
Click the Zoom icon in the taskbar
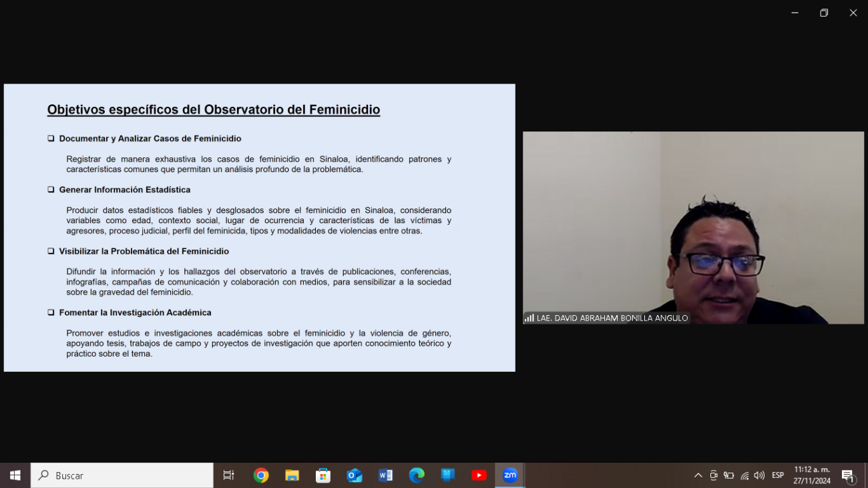(x=510, y=475)
